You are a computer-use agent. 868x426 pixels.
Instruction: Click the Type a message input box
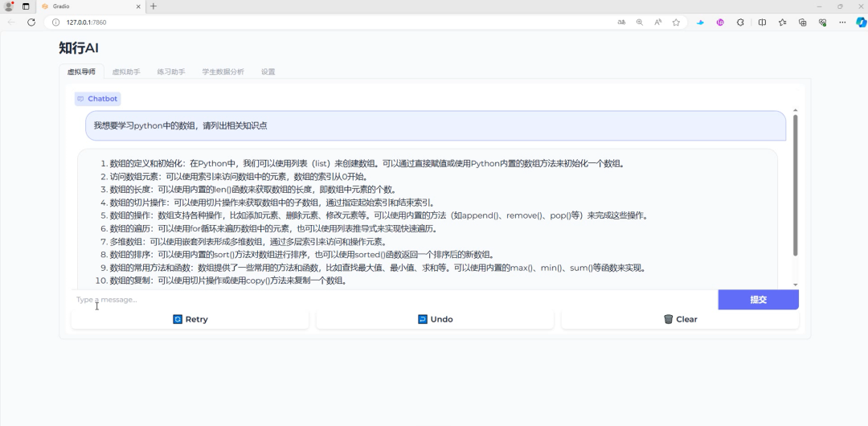pos(395,300)
